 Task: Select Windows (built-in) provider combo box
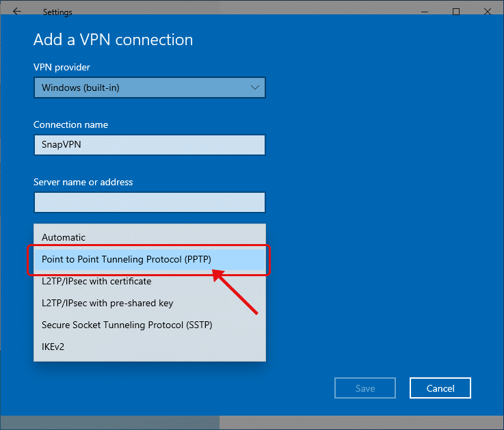[x=150, y=88]
